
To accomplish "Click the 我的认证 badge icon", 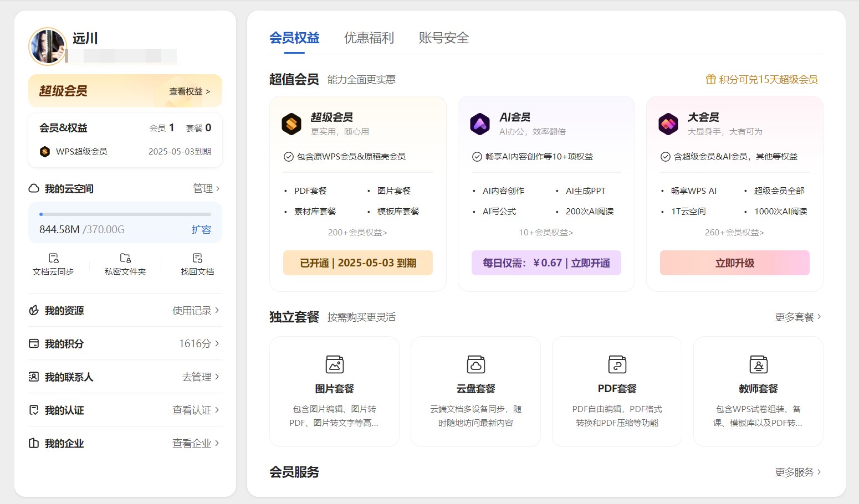I will point(34,410).
